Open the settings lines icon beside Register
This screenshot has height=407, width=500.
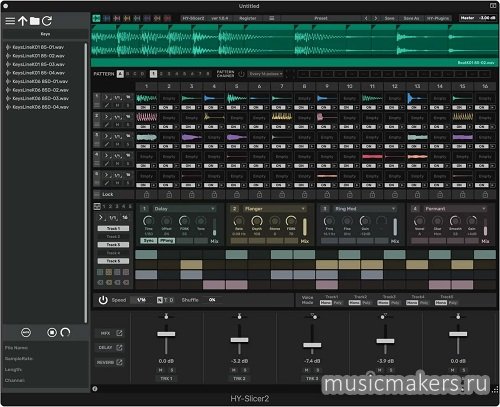[272, 18]
